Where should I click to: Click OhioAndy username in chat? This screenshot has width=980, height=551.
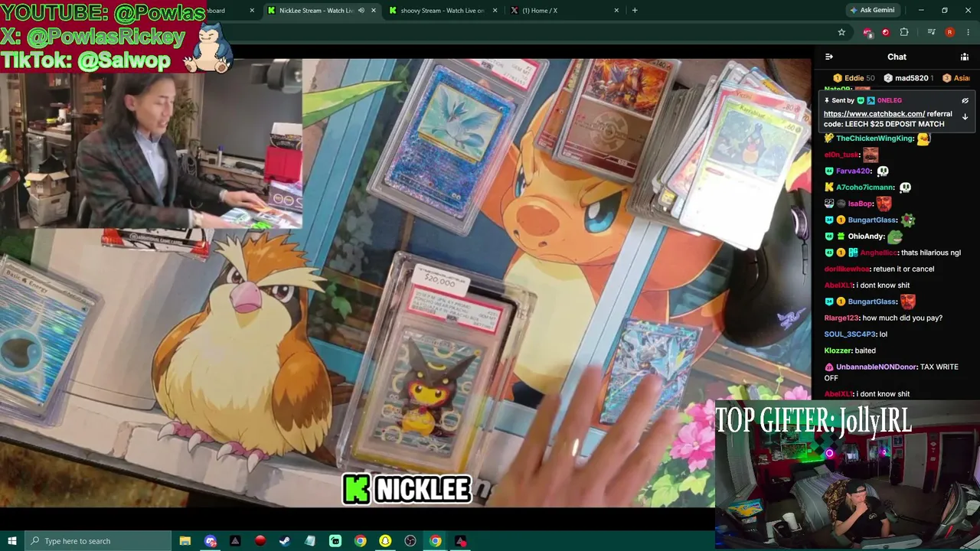[x=866, y=236]
